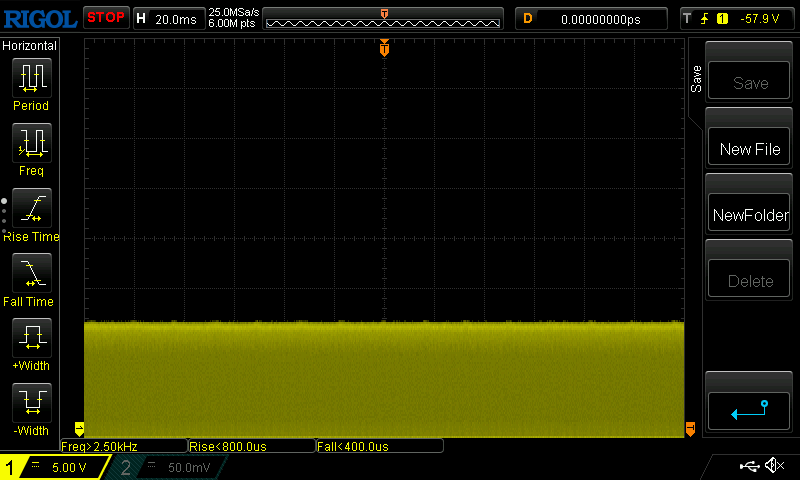
Task: Click the waveform memory overview bar
Action: point(384,20)
